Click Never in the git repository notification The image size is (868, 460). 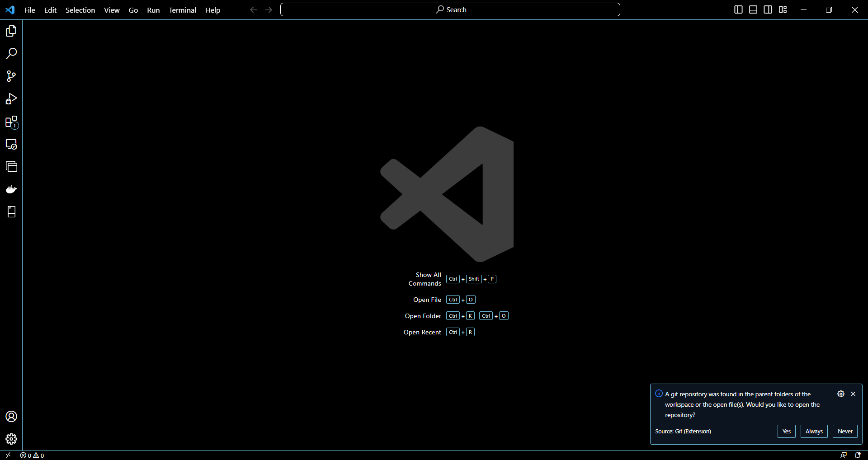tap(844, 431)
